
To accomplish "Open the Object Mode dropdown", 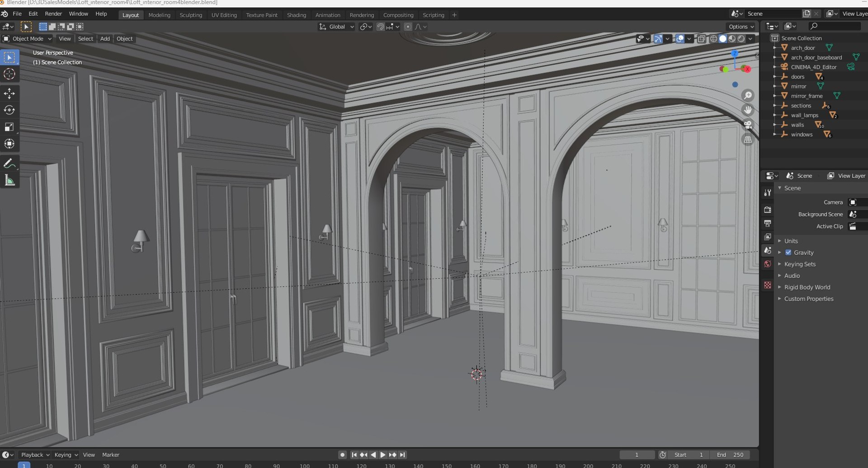I will click(27, 39).
